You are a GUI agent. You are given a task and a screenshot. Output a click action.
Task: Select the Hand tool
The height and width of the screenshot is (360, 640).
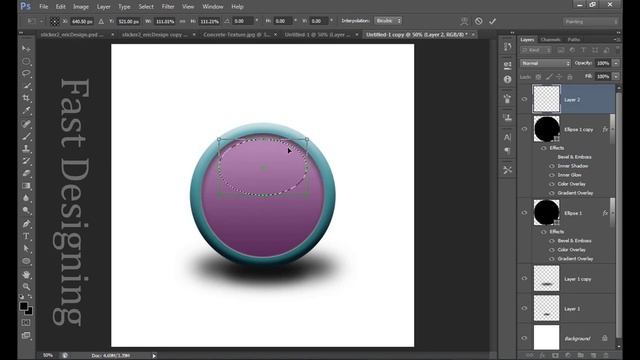[x=27, y=274]
